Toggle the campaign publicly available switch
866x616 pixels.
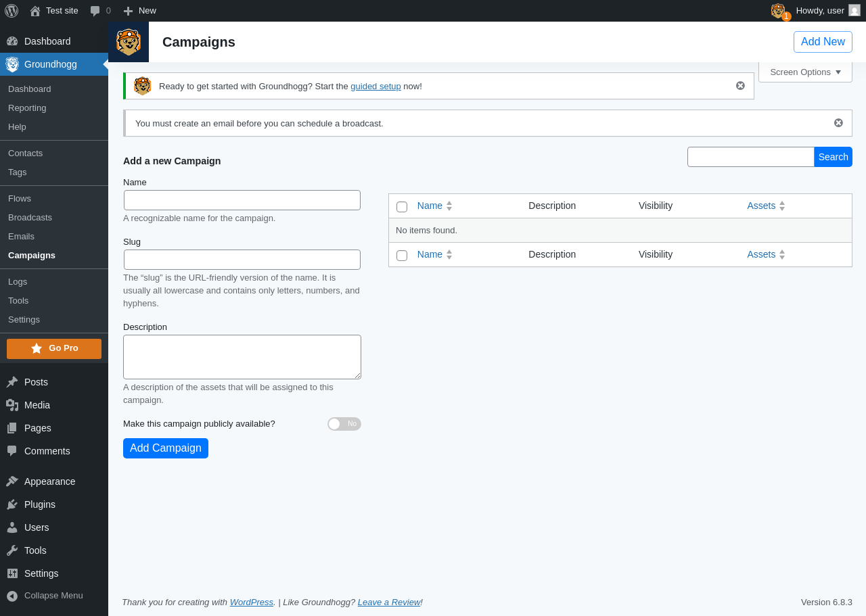pos(344,424)
